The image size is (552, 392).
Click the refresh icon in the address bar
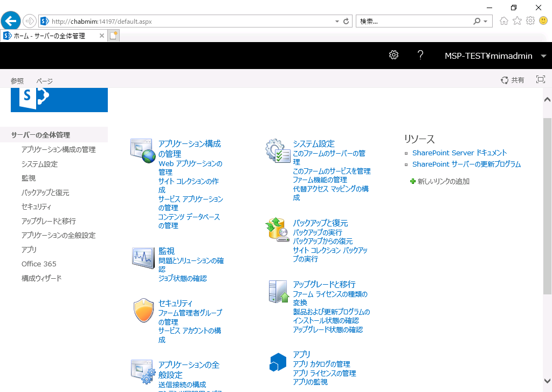tap(346, 22)
